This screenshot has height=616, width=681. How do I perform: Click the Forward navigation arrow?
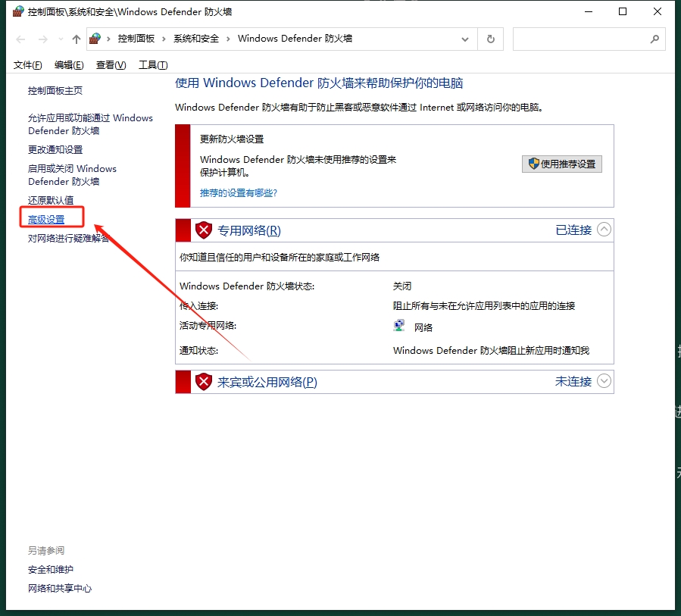tap(42, 39)
